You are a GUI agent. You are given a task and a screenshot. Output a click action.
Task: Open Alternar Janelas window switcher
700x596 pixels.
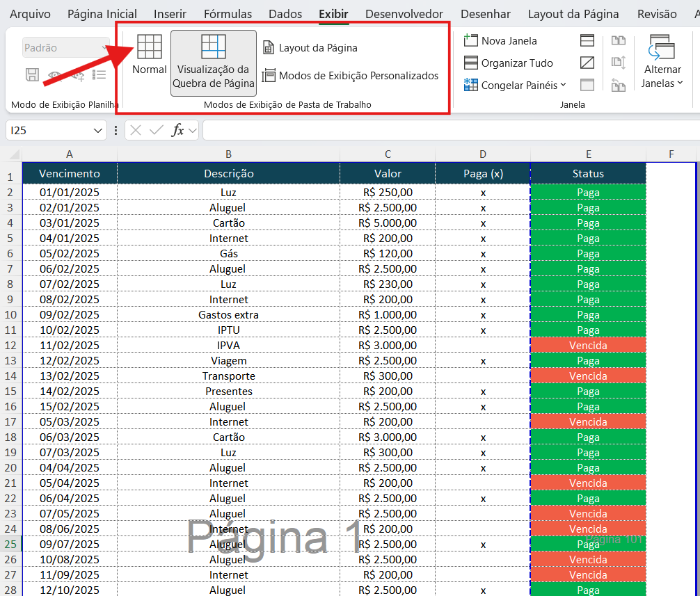(661, 63)
